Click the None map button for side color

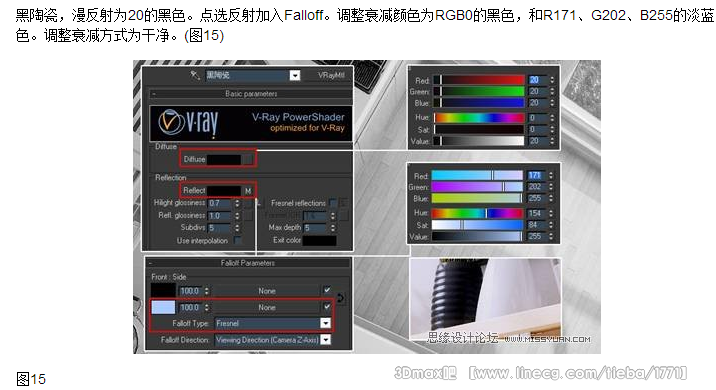click(267, 307)
